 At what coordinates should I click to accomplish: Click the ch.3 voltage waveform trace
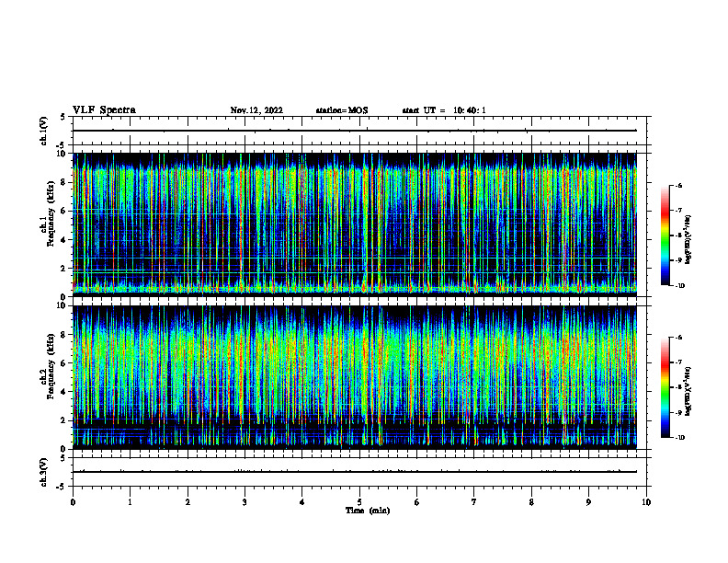click(x=355, y=472)
